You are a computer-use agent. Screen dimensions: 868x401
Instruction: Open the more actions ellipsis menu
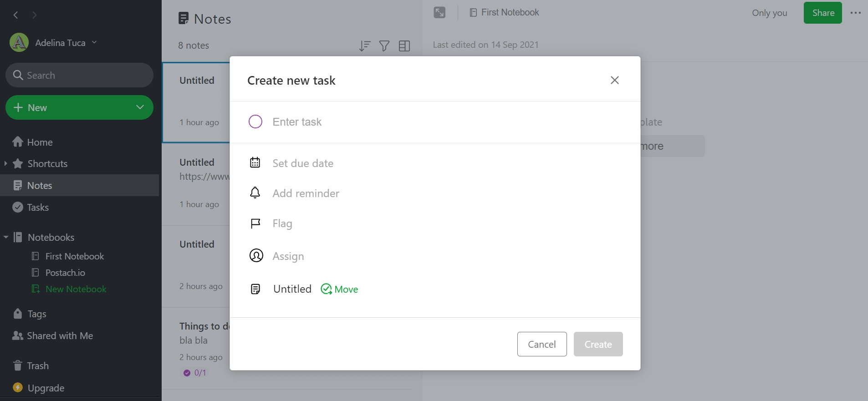tap(856, 13)
